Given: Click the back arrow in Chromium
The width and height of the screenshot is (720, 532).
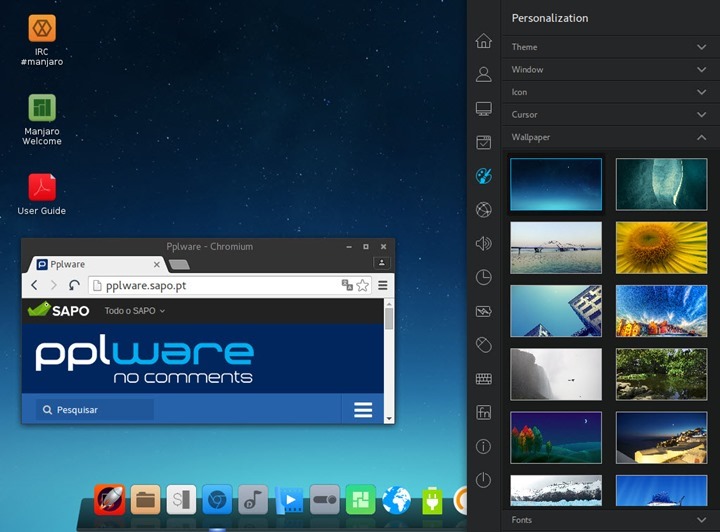Looking at the screenshot, I should pos(34,285).
